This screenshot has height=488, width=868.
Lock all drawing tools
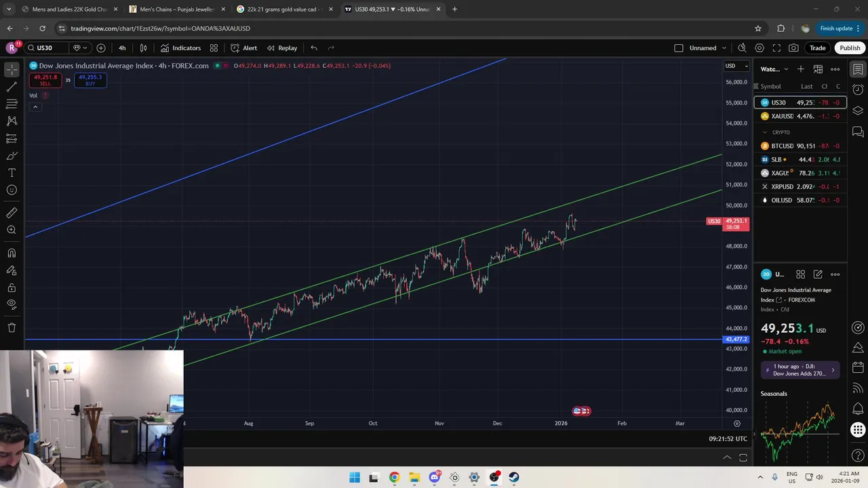click(x=12, y=287)
